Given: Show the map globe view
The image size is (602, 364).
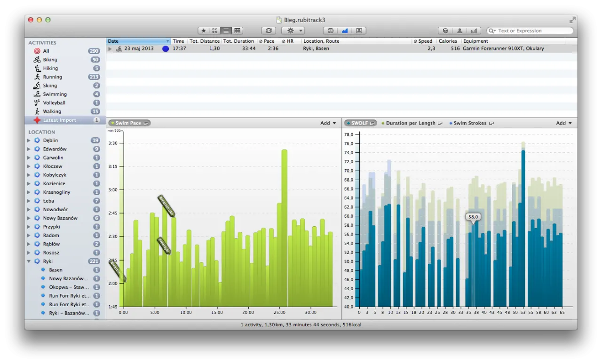Looking at the screenshot, I should pos(331,31).
